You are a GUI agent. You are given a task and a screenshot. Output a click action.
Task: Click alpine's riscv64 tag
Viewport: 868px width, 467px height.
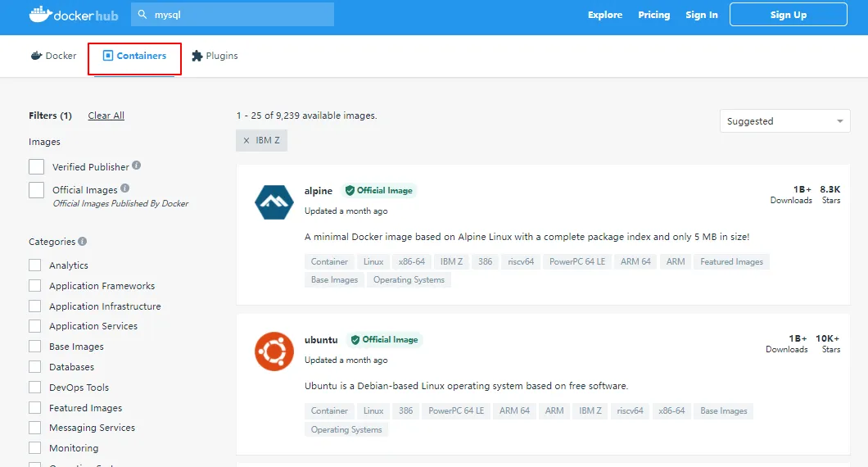pyautogui.click(x=521, y=261)
